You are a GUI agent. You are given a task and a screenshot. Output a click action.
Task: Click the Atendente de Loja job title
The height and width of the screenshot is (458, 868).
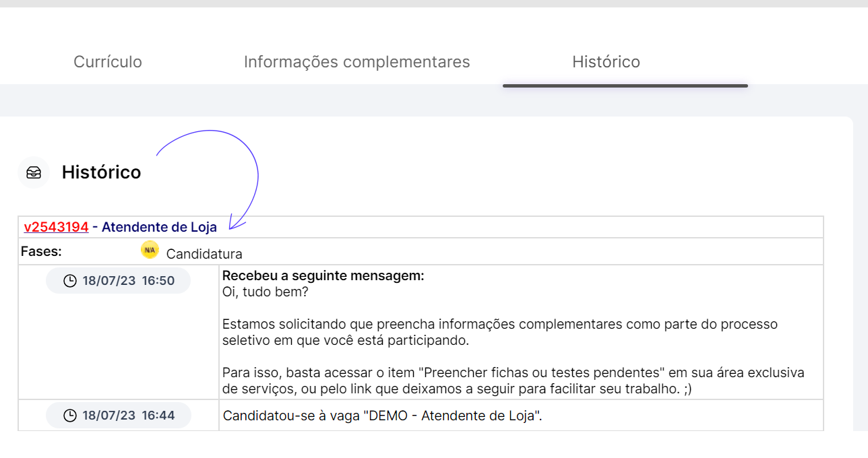tap(159, 227)
